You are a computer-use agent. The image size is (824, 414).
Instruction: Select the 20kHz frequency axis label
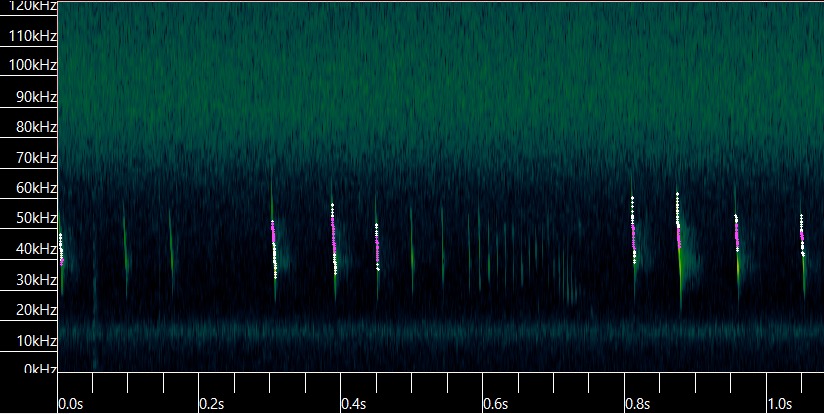click(x=32, y=310)
